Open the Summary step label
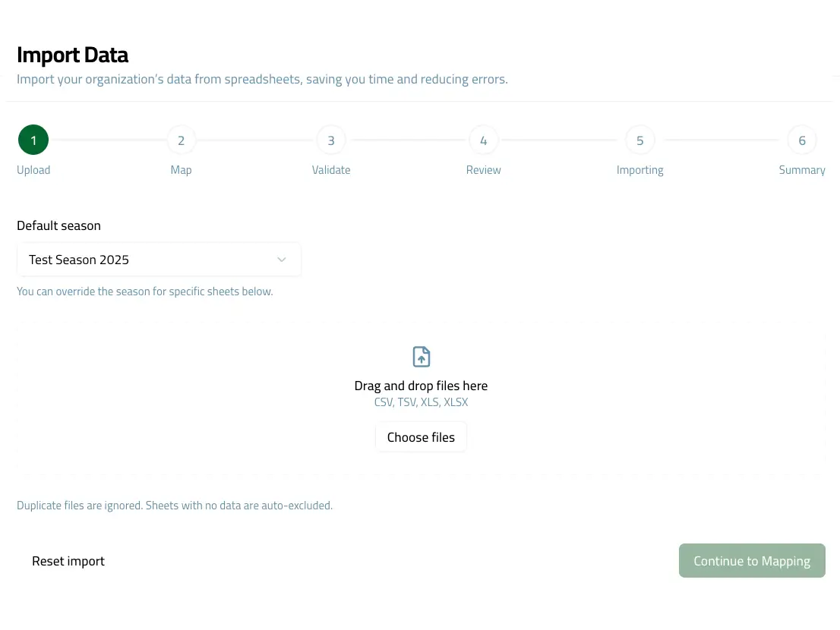840x630 pixels. click(802, 170)
